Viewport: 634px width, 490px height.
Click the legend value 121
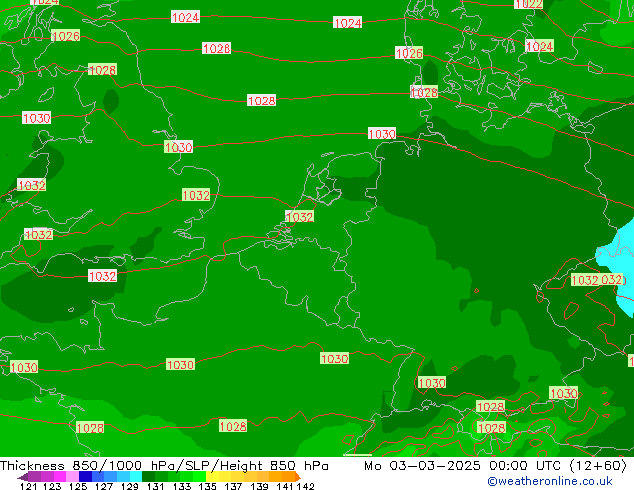point(28,486)
